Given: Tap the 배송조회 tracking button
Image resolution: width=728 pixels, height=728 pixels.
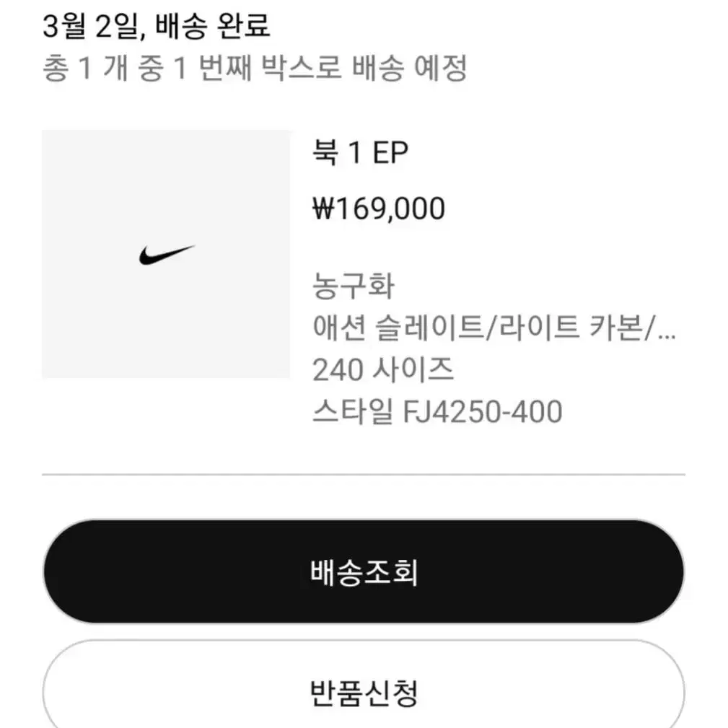Looking at the screenshot, I should (x=364, y=571).
